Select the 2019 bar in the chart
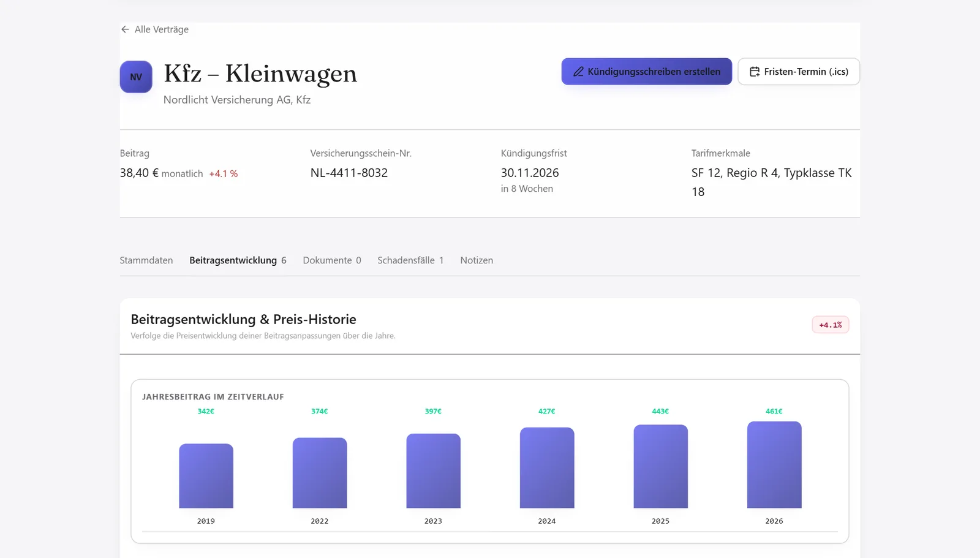This screenshot has height=558, width=980. click(206, 476)
